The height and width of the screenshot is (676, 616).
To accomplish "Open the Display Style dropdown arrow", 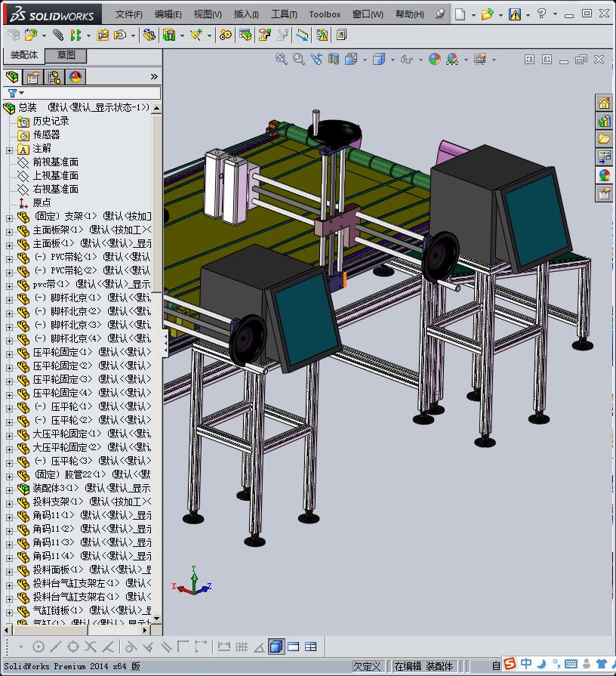I will (393, 60).
